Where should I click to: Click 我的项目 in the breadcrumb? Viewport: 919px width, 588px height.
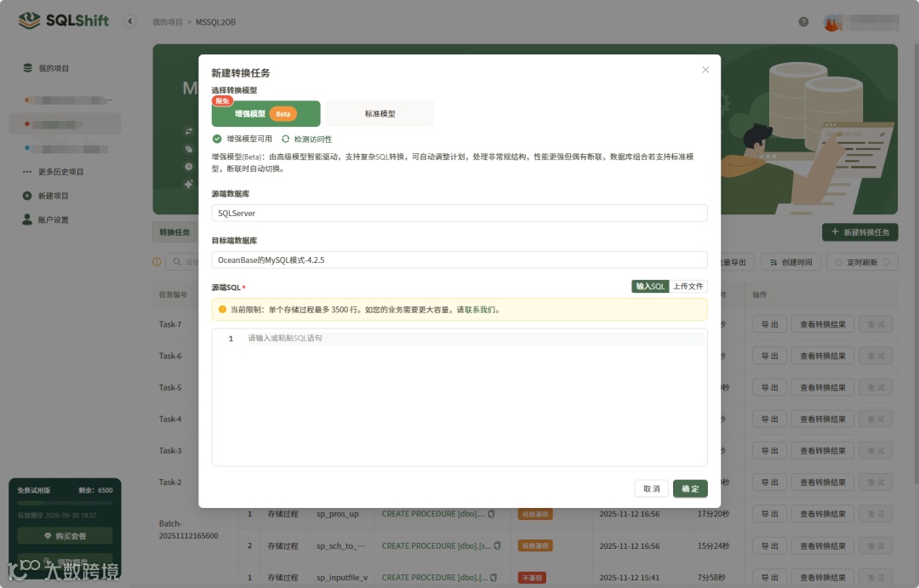coord(168,22)
